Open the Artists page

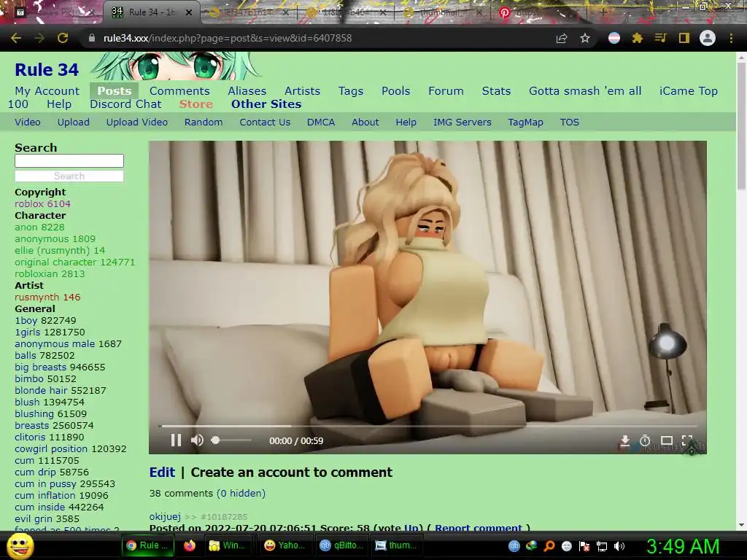303,91
